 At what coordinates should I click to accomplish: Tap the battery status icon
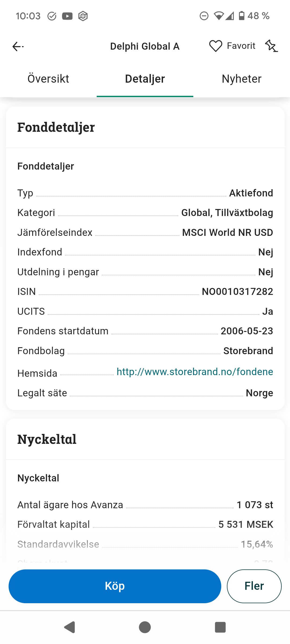(242, 16)
